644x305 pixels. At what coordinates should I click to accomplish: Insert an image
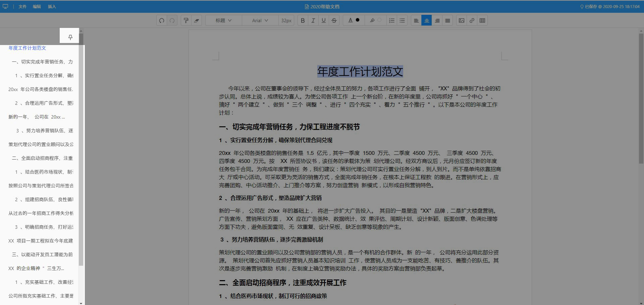point(462,20)
